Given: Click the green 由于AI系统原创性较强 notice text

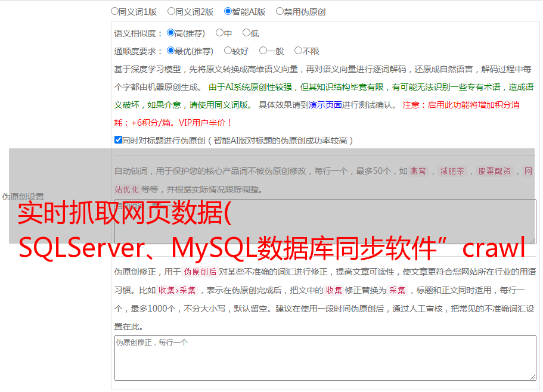Looking at the screenshot, I should (x=324, y=96).
